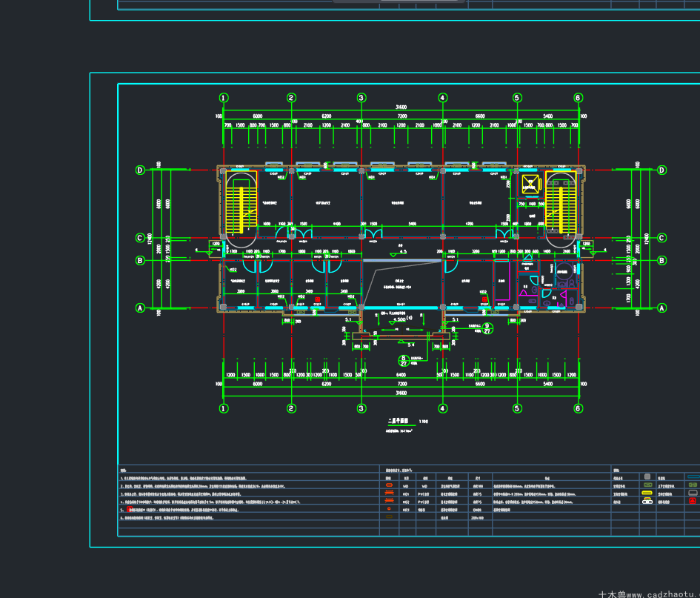The image size is (700, 598).
Task: Select the 5.4 elevation marker text
Action: pos(410,345)
